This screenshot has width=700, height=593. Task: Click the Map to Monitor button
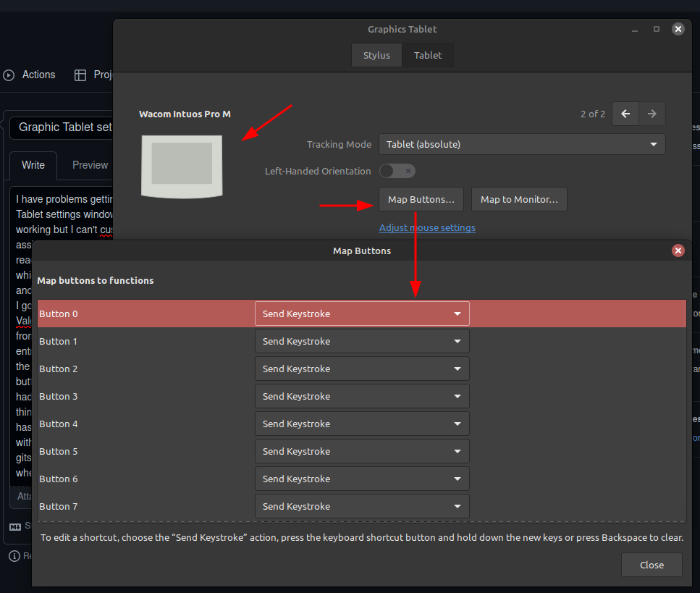click(518, 199)
